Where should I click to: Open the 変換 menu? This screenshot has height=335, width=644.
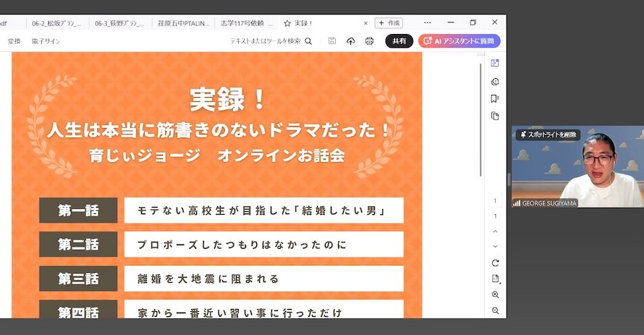pos(14,41)
